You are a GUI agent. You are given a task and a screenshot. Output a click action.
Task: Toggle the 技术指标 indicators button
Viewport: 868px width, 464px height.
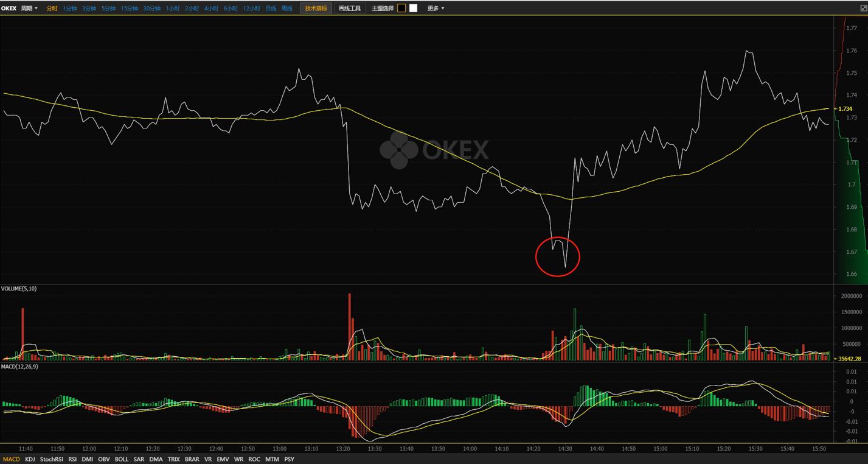pos(316,9)
